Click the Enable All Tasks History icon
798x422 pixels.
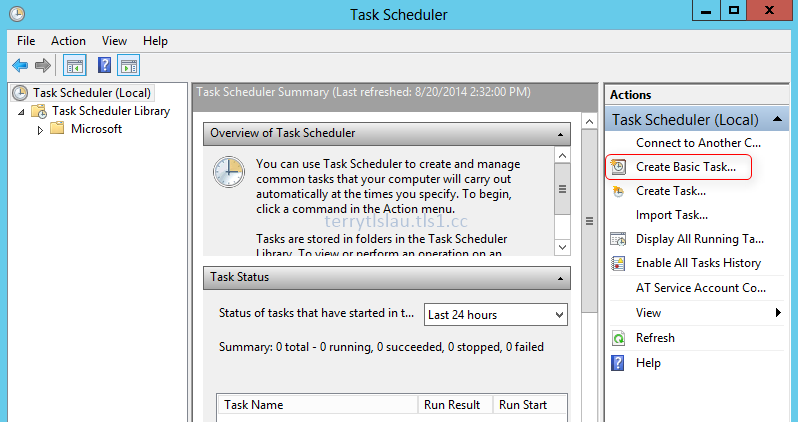tap(618, 263)
